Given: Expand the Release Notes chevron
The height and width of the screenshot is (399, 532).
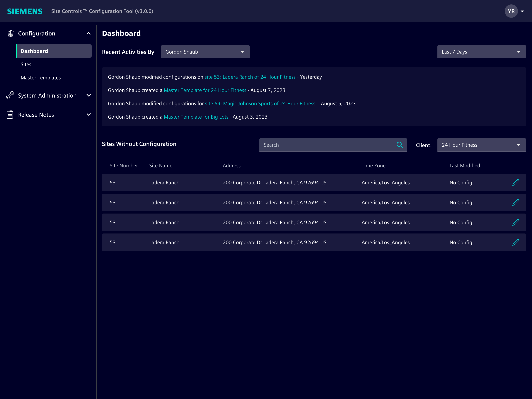Looking at the screenshot, I should click(88, 115).
